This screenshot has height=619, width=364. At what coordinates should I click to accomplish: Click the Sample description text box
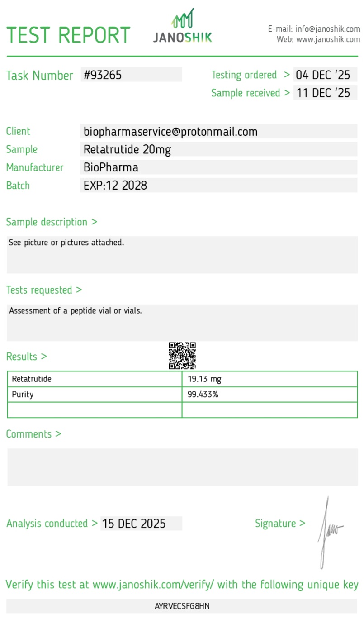pos(182,254)
